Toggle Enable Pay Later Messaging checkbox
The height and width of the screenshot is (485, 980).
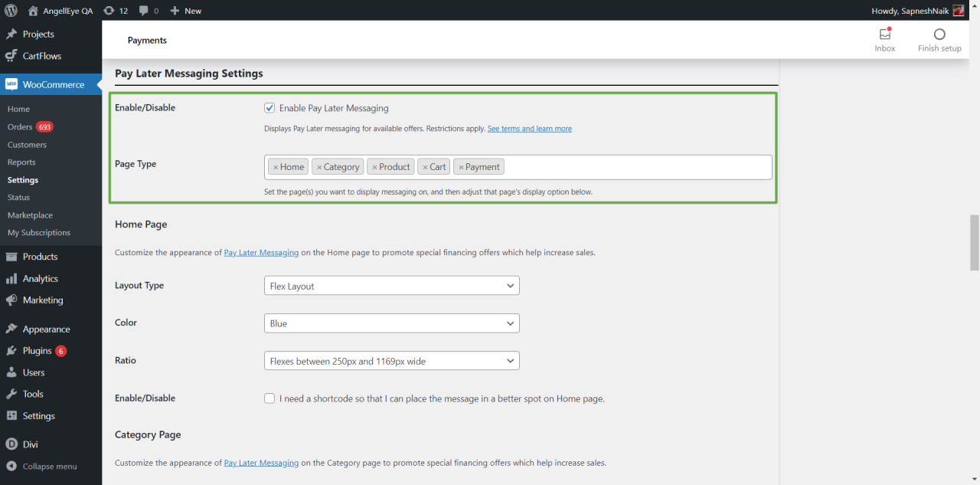[269, 108]
